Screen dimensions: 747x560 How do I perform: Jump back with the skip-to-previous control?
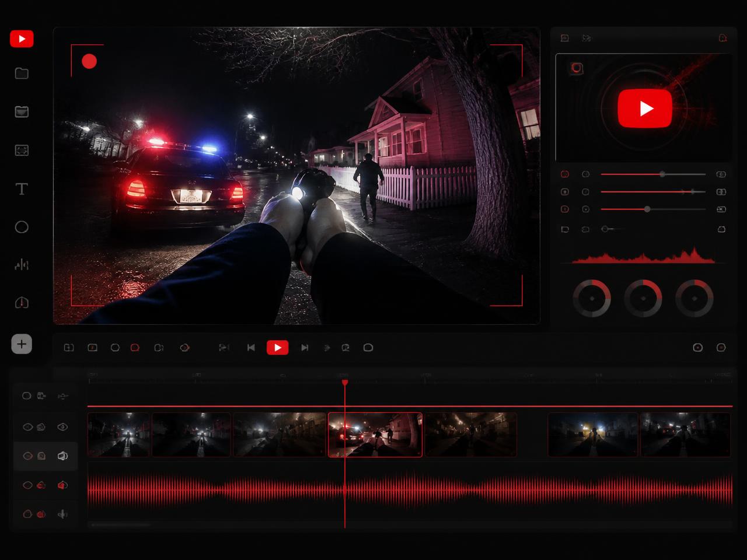[251, 348]
